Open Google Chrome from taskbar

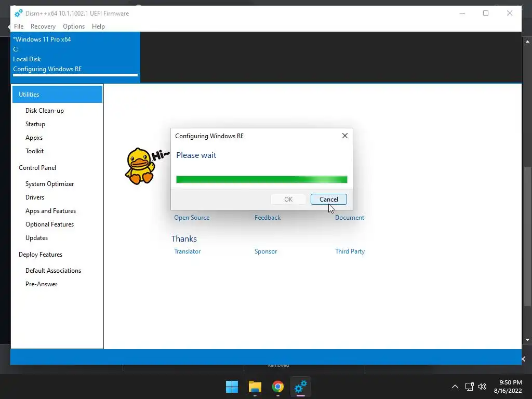[x=278, y=387]
